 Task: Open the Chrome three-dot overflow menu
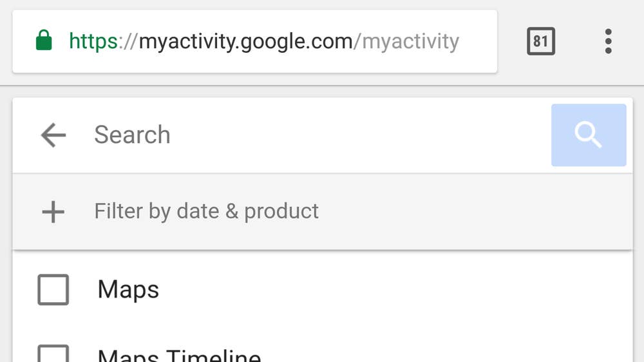[x=609, y=41]
